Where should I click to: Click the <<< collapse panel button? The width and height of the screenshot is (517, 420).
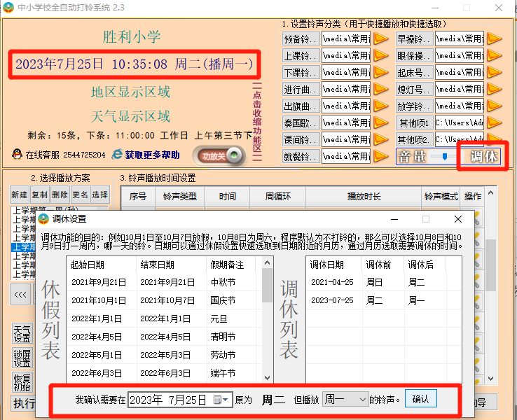(x=20, y=295)
